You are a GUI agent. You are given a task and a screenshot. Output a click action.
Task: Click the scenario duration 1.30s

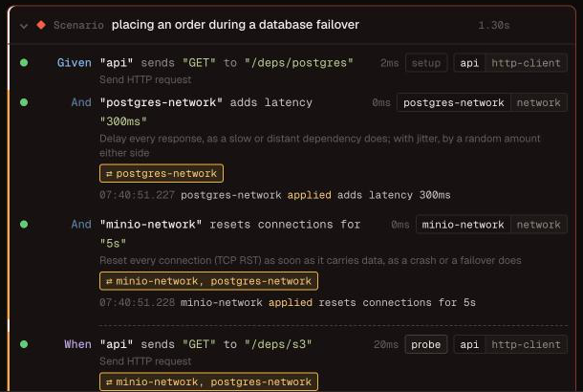[x=493, y=25]
